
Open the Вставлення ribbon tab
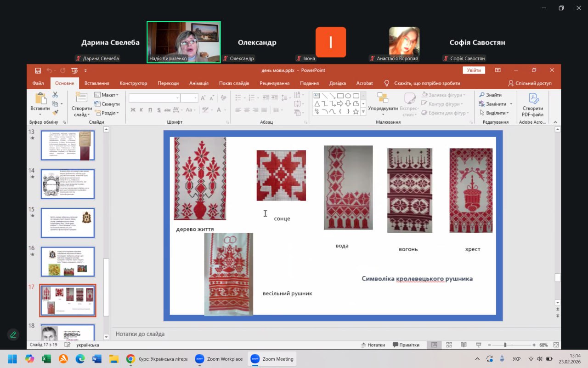tap(97, 83)
